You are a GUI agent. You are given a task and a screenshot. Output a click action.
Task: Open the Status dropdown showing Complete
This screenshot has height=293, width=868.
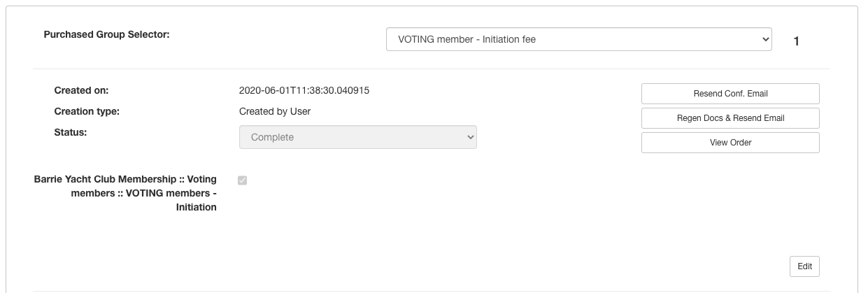point(357,137)
